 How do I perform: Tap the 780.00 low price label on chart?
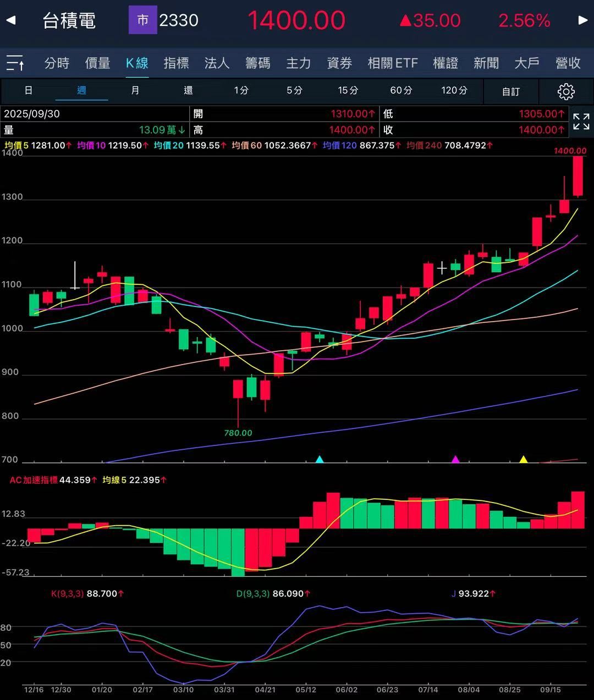[238, 433]
